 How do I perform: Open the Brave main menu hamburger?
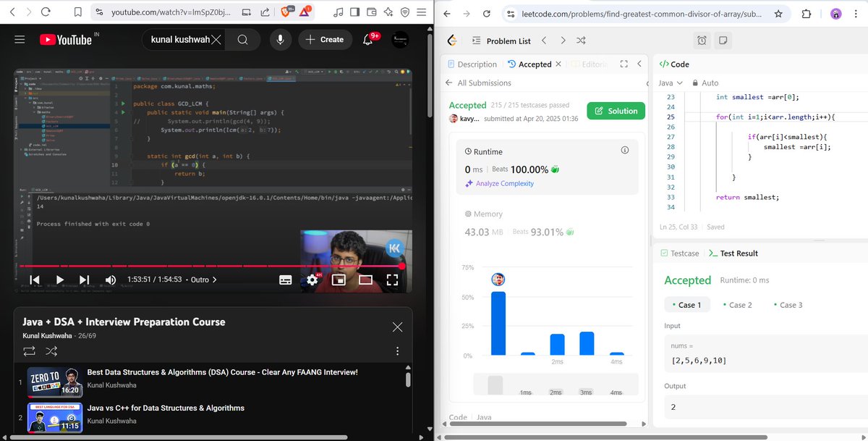point(422,12)
